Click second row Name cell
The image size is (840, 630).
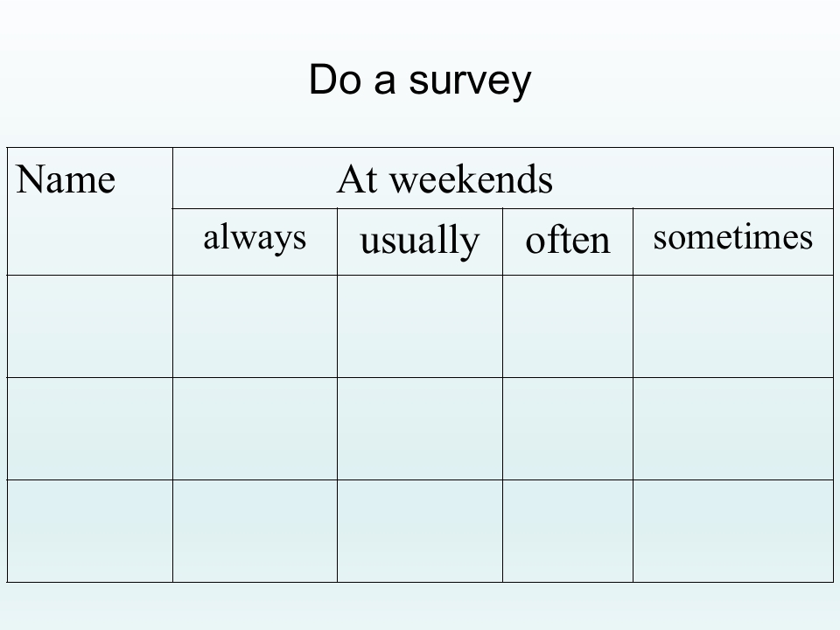pyautogui.click(x=90, y=429)
